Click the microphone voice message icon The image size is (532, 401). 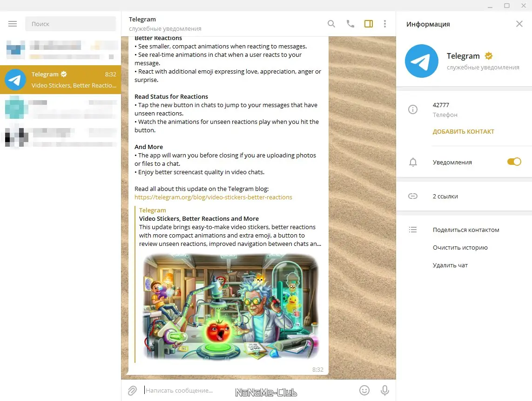385,390
